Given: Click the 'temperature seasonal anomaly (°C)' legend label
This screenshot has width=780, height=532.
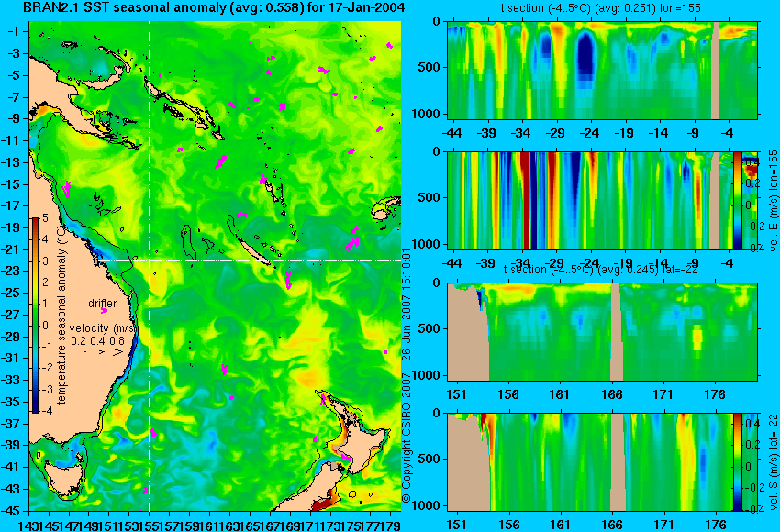Looking at the screenshot, I should 61,313.
